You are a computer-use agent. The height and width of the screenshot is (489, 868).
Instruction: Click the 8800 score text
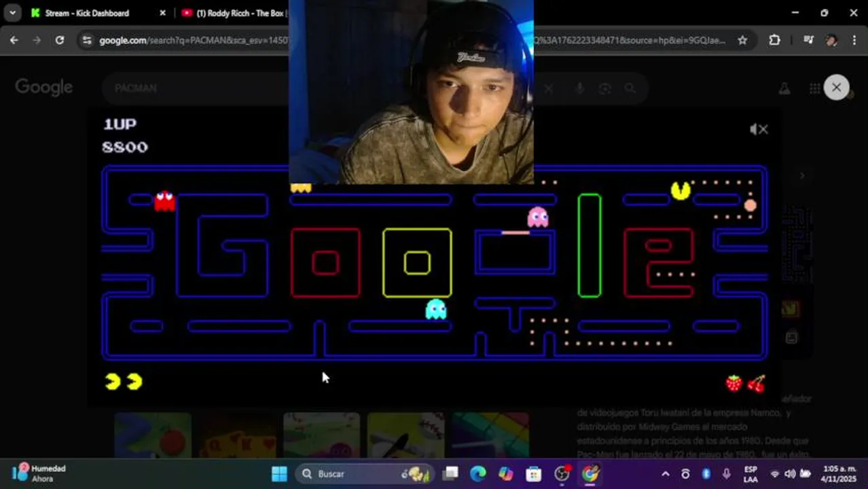coord(125,147)
